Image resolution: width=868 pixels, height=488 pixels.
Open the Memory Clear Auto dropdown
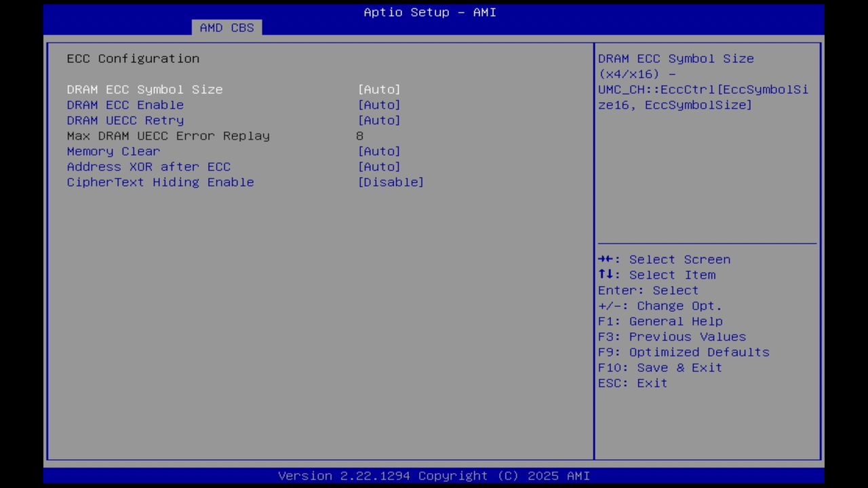point(378,151)
